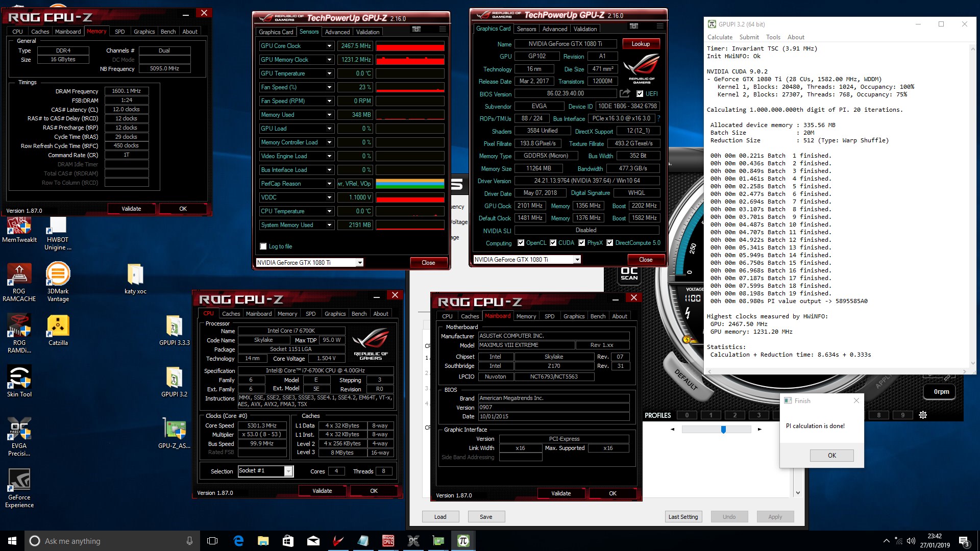Expand GPU Core Clock sensor dropdown
This screenshot has width=980, height=551.
pos(329,46)
